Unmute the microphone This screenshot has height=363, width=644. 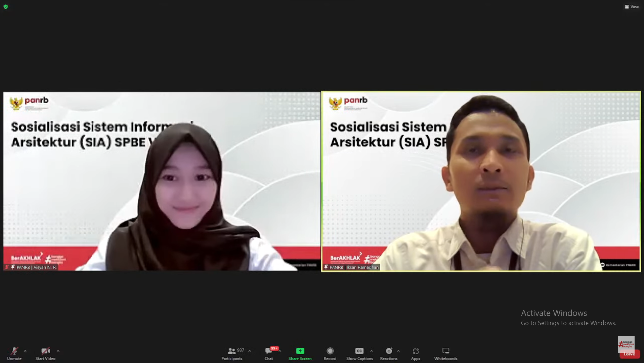pyautogui.click(x=14, y=354)
